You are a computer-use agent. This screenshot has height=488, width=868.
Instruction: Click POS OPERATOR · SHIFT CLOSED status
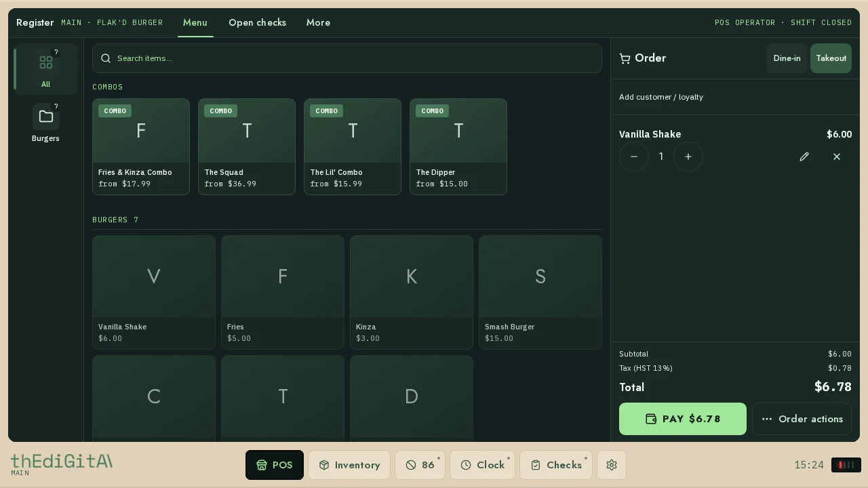(783, 22)
